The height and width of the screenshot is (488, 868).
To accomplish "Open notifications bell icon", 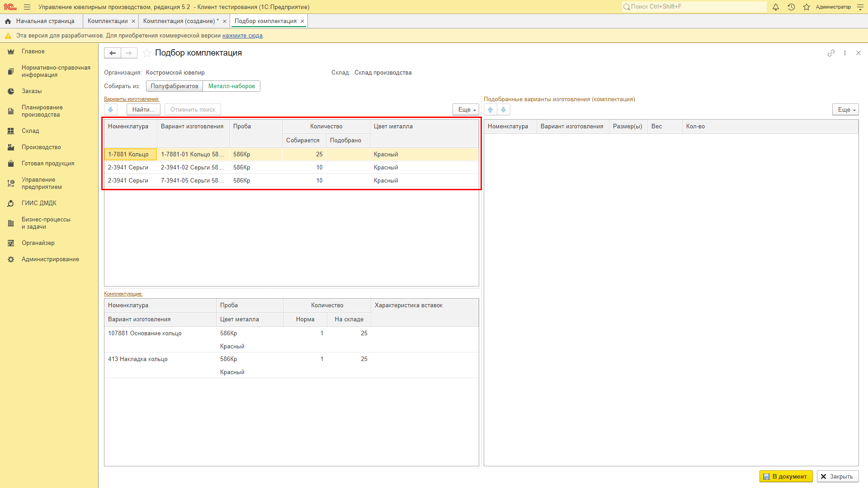I will (776, 7).
